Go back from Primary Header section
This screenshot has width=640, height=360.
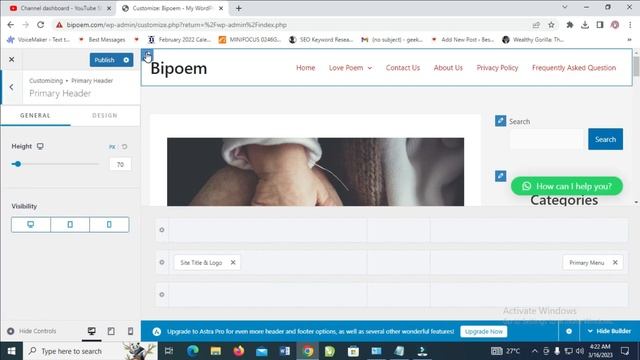click(11, 87)
